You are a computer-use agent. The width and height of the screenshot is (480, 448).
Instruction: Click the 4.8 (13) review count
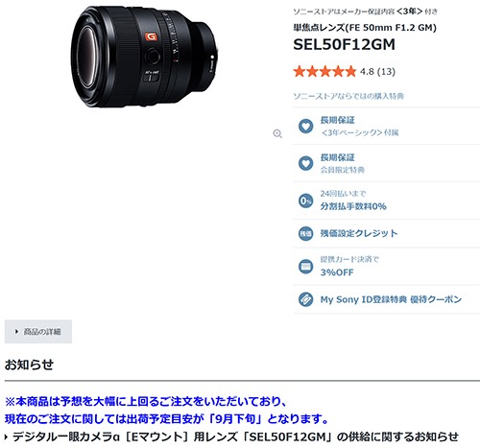pyautogui.click(x=377, y=71)
